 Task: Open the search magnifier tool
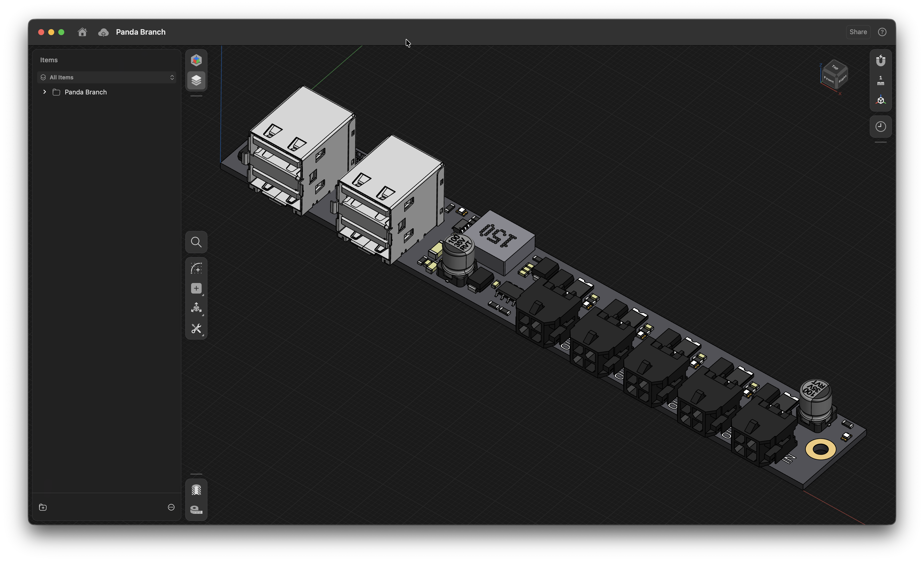coord(196,242)
